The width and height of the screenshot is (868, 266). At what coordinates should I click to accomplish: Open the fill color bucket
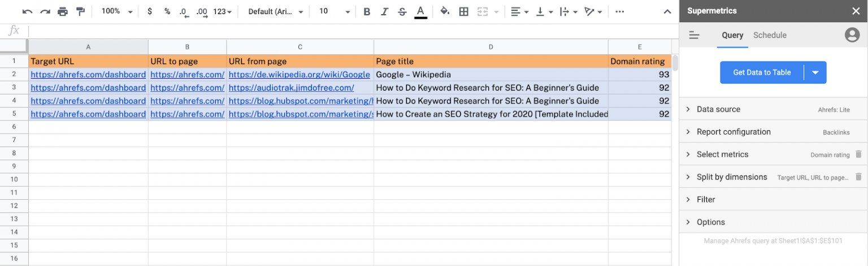(x=445, y=11)
